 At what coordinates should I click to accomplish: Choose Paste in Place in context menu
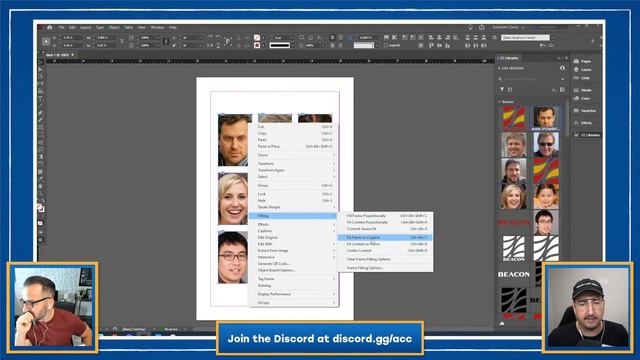[x=293, y=146]
